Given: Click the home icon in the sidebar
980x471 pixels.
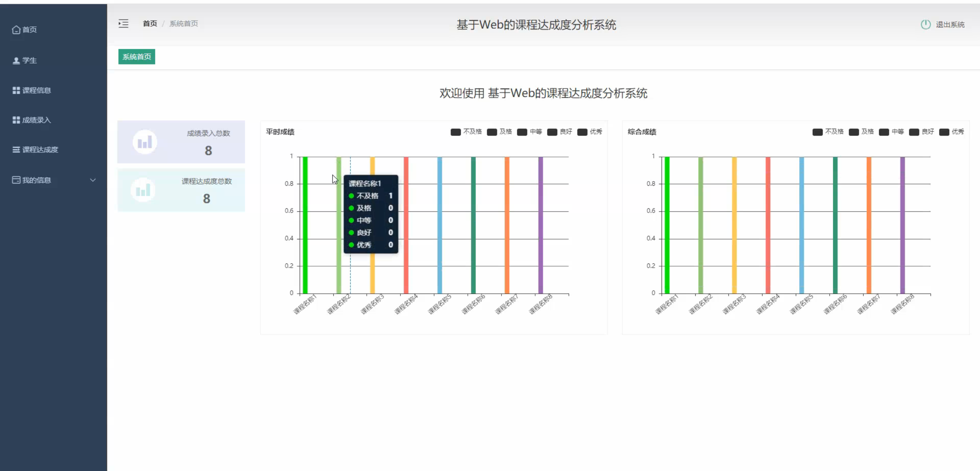Looking at the screenshot, I should (16, 30).
